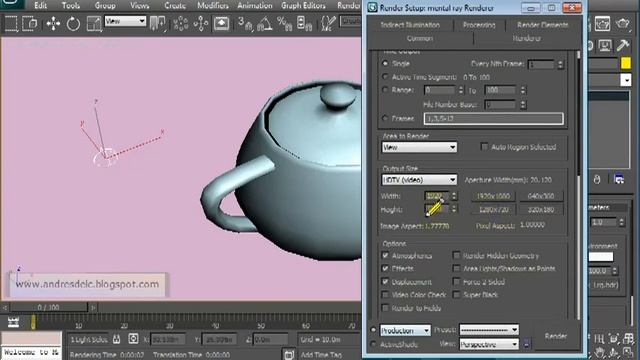This screenshot has width=640, height=360.
Task: Open the Area to Render View dropdown
Action: 419,147
